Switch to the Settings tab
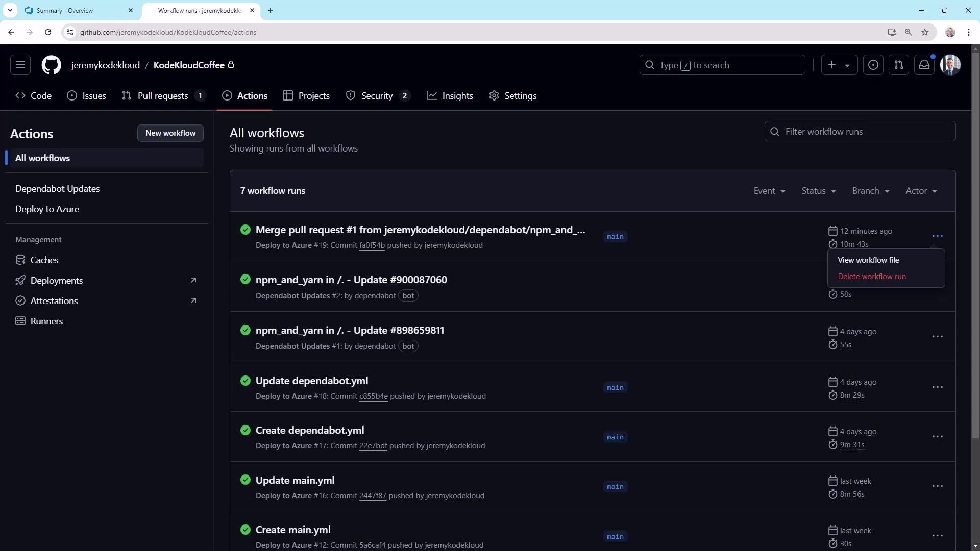The height and width of the screenshot is (551, 980). tap(513, 96)
